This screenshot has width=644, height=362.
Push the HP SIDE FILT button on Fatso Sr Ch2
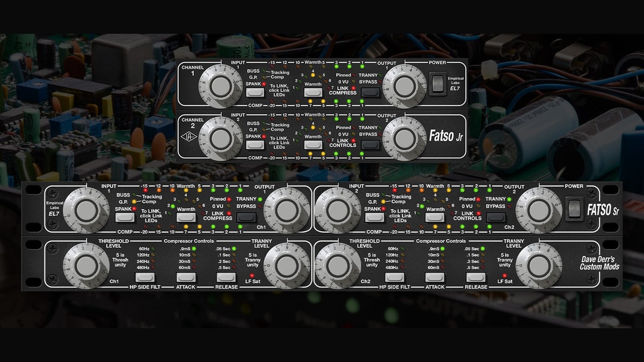tap(394, 277)
